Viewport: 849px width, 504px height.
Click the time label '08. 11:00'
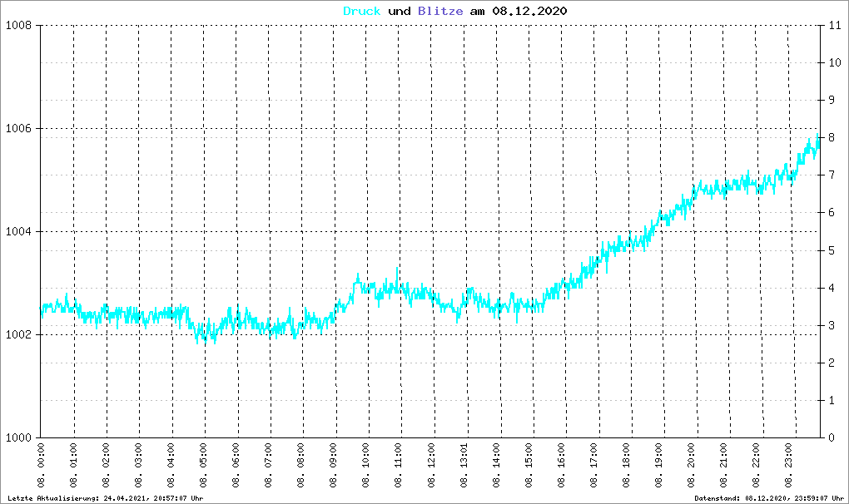point(399,465)
